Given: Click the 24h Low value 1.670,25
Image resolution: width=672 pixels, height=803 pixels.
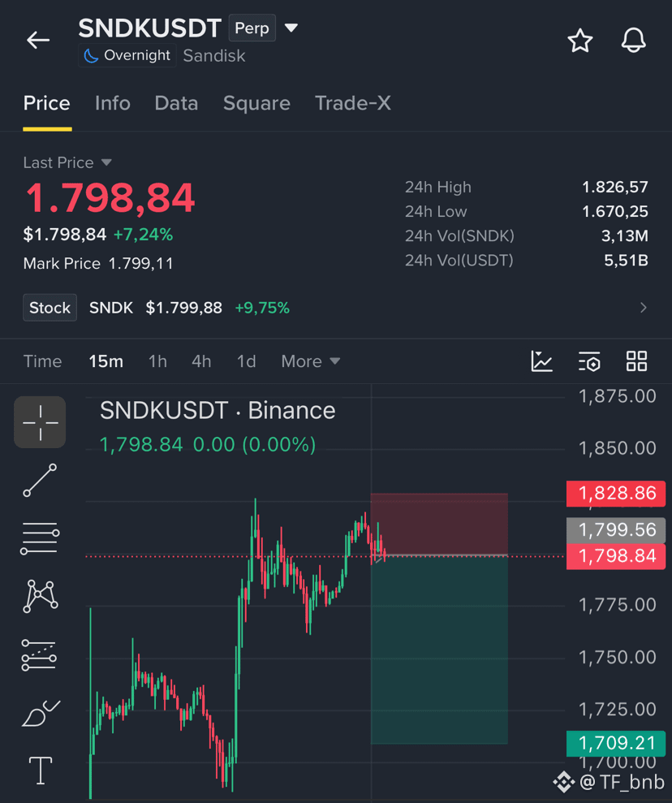Looking at the screenshot, I should point(614,211).
